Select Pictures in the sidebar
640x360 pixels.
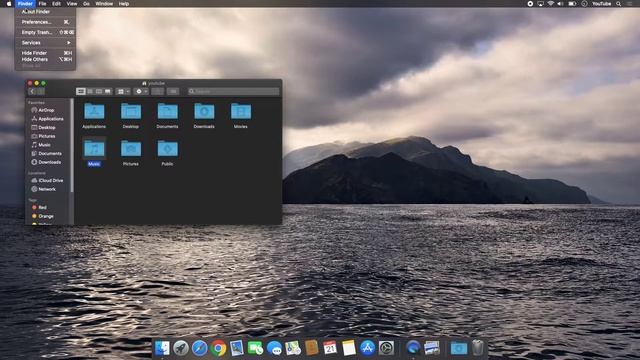[46, 136]
